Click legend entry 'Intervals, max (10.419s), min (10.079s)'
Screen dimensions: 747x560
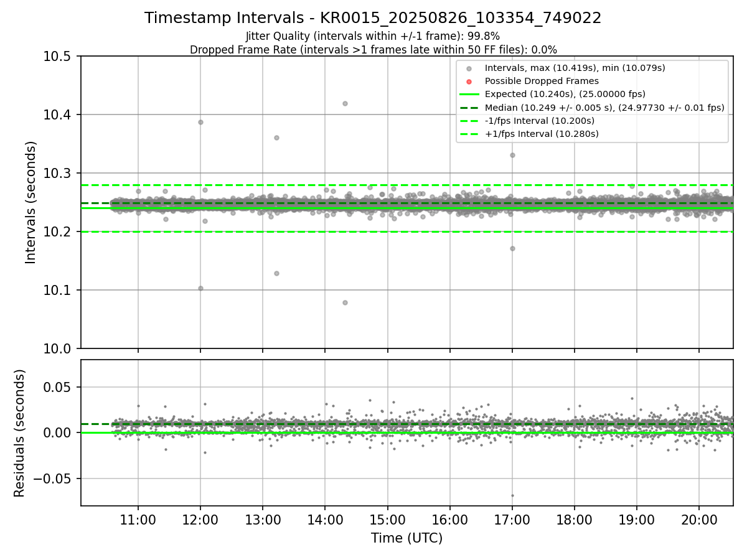[x=575, y=68]
